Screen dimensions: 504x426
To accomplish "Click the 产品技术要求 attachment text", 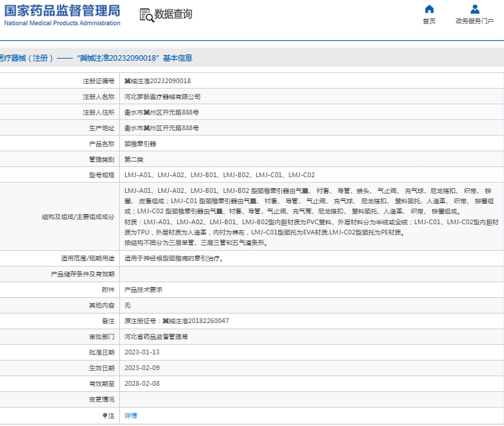I will pos(143,290).
